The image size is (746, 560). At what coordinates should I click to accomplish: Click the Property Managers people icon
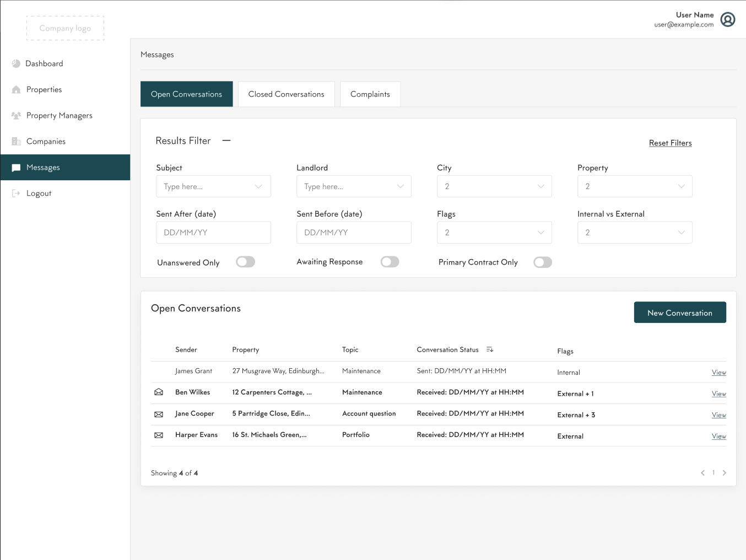[x=16, y=116]
